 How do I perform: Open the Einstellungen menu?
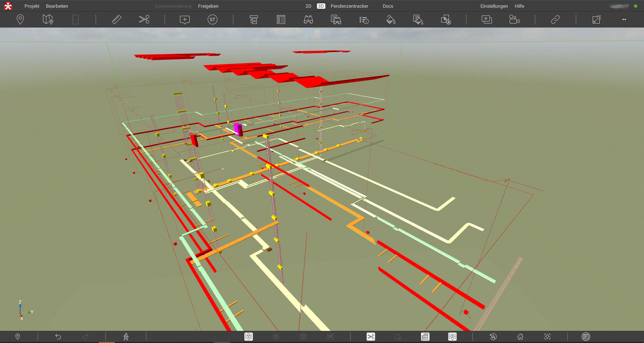point(494,6)
